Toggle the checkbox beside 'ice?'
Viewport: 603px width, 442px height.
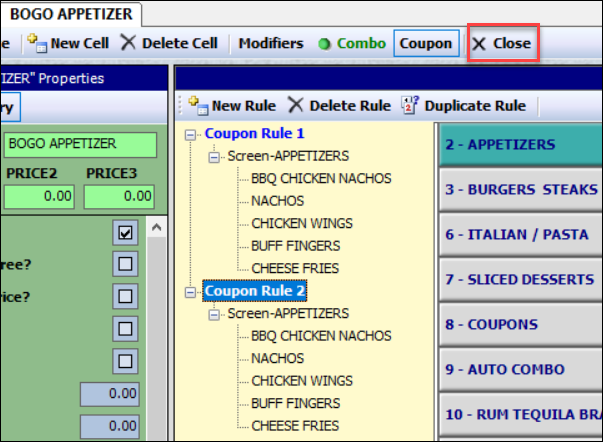tap(125, 296)
